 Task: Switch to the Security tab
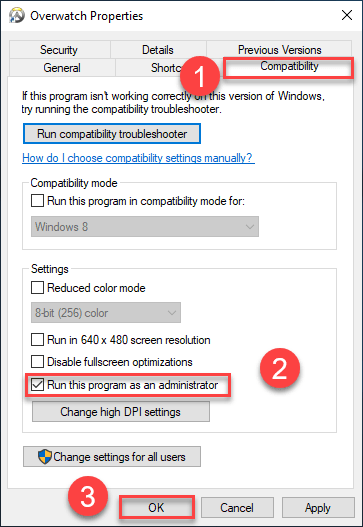(x=59, y=50)
